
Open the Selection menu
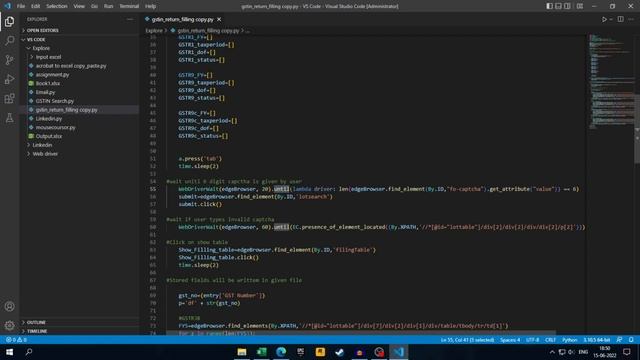pyautogui.click(x=57, y=6)
